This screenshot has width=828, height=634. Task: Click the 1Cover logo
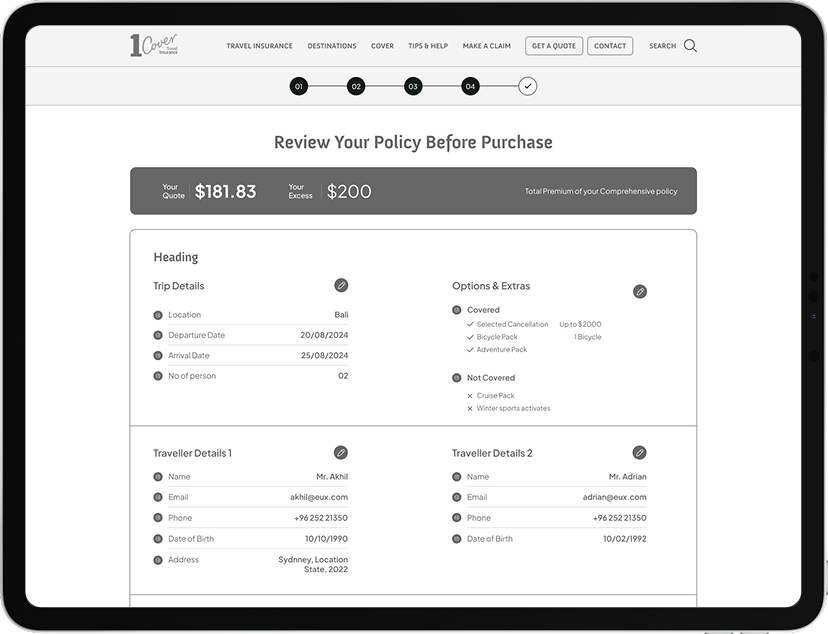point(153,45)
